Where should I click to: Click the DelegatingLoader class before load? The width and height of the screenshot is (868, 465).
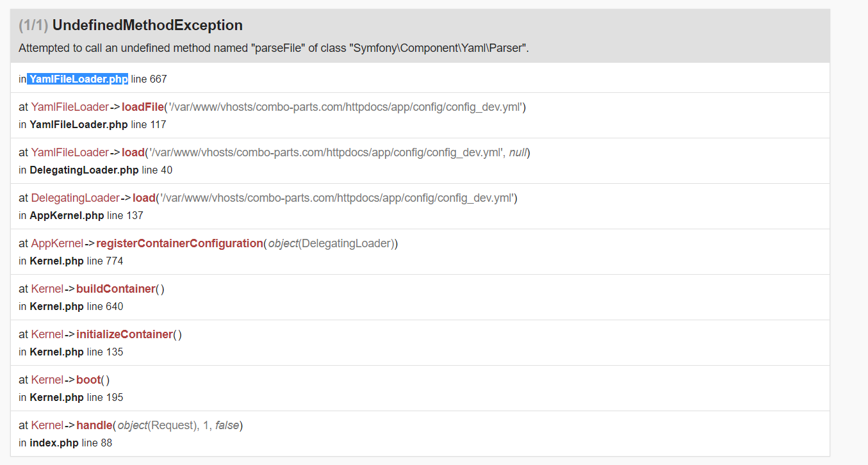(75, 198)
